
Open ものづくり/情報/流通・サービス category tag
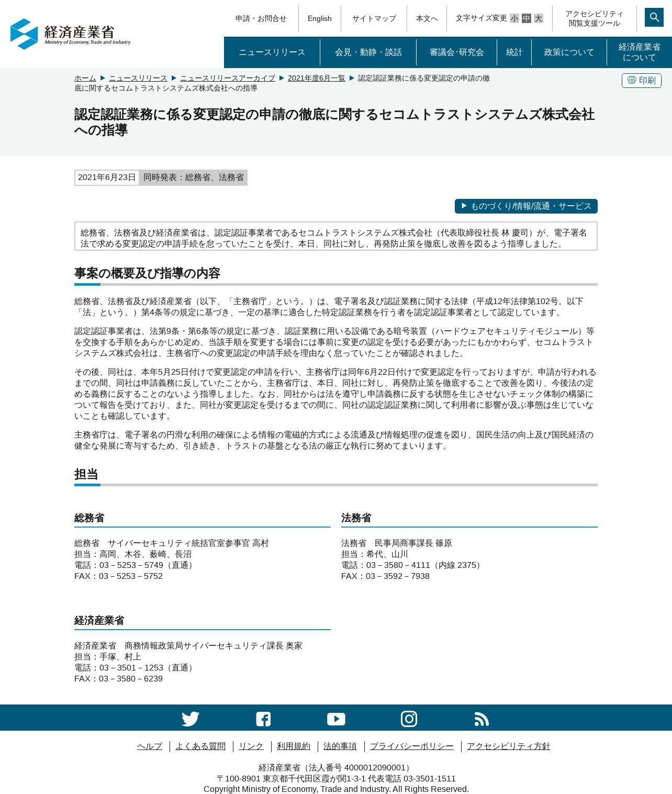tap(526, 206)
